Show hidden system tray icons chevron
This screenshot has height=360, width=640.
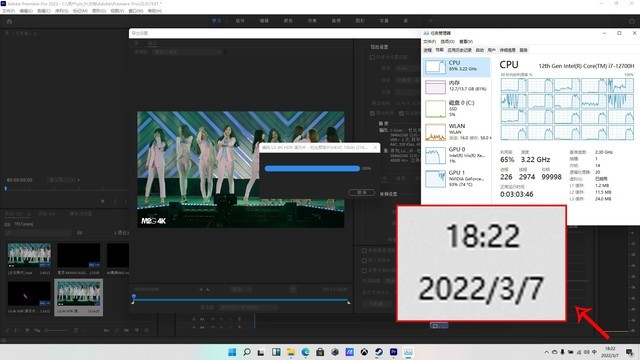(547, 352)
